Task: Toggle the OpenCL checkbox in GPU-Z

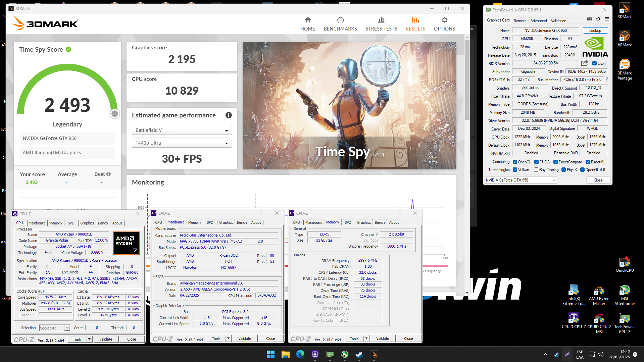Action: point(515,162)
